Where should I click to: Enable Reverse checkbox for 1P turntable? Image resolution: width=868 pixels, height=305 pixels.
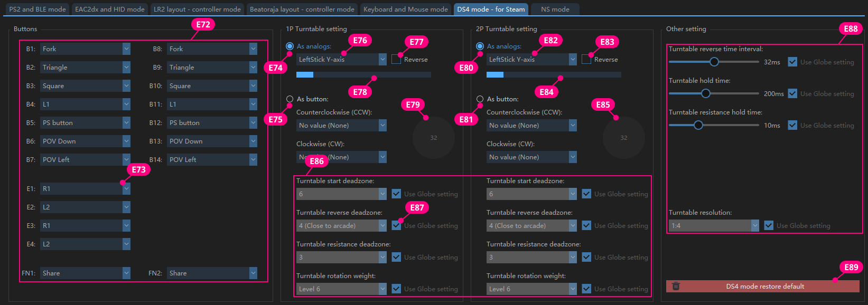(396, 60)
